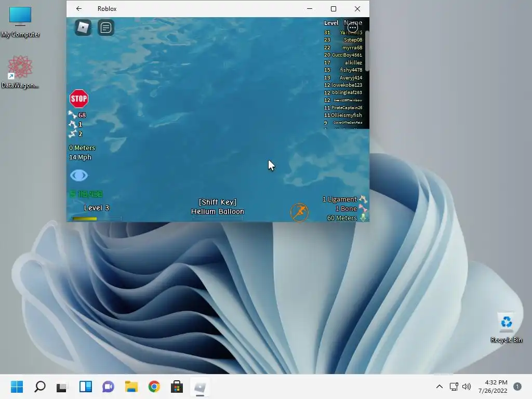Toggle the blue eye view icon
Screen dimensions: 532x399
pyautogui.click(x=79, y=176)
